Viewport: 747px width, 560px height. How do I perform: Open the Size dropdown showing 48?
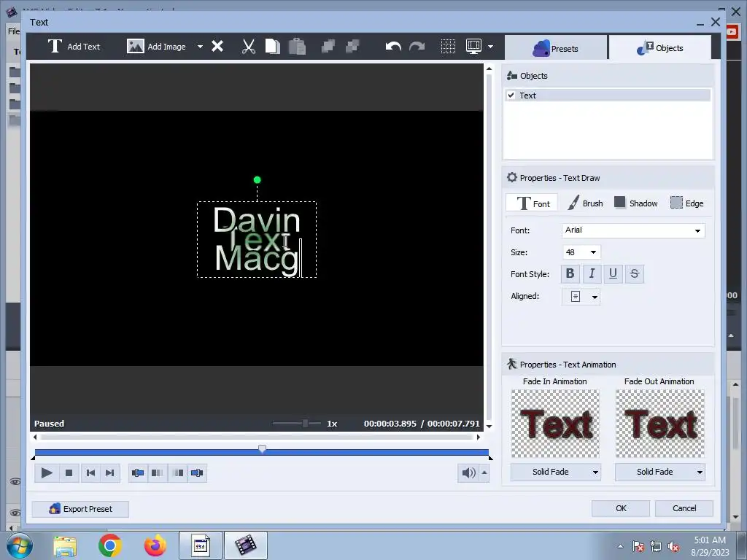[581, 252]
